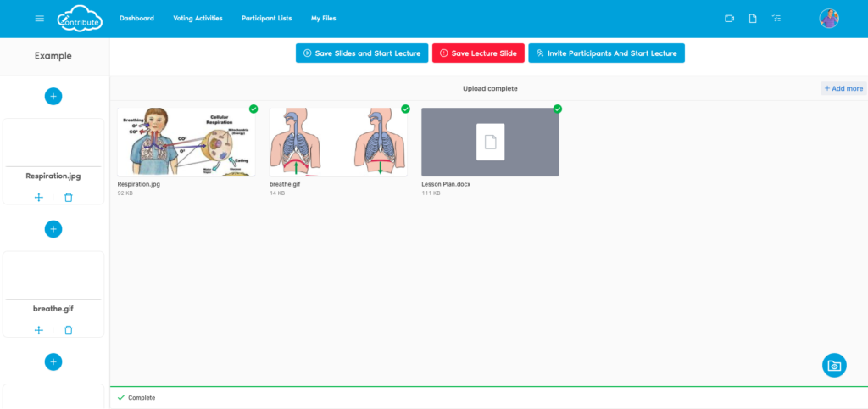Add a slide above Respiration.jpg with plus icon
The image size is (868, 409).
(x=53, y=97)
